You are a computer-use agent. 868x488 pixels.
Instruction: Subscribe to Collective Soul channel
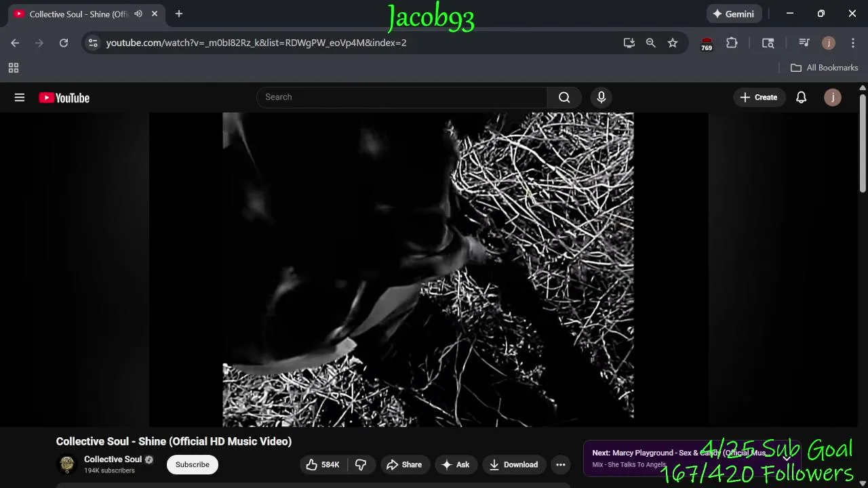coord(193,464)
